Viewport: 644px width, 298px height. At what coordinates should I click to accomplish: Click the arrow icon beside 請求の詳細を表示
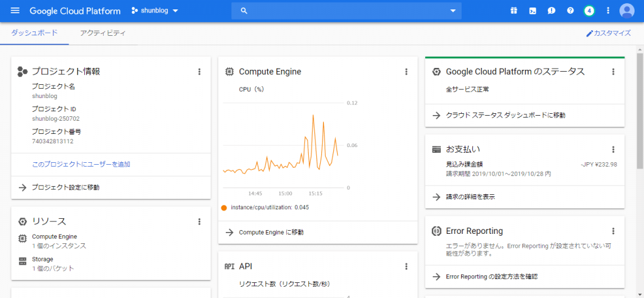(436, 197)
